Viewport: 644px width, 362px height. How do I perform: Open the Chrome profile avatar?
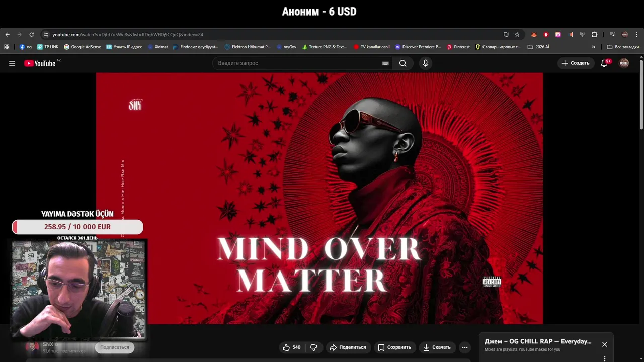tap(625, 35)
